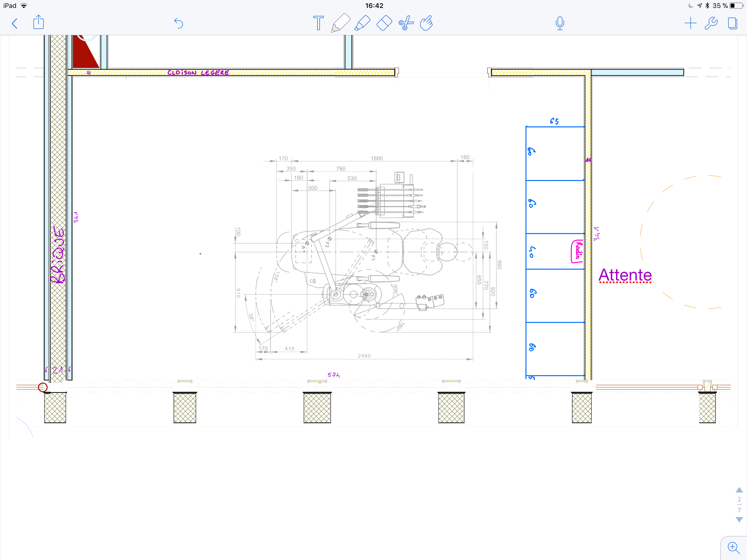Go to the previous page arrow
This screenshot has width=747, height=560.
pyautogui.click(x=739, y=490)
